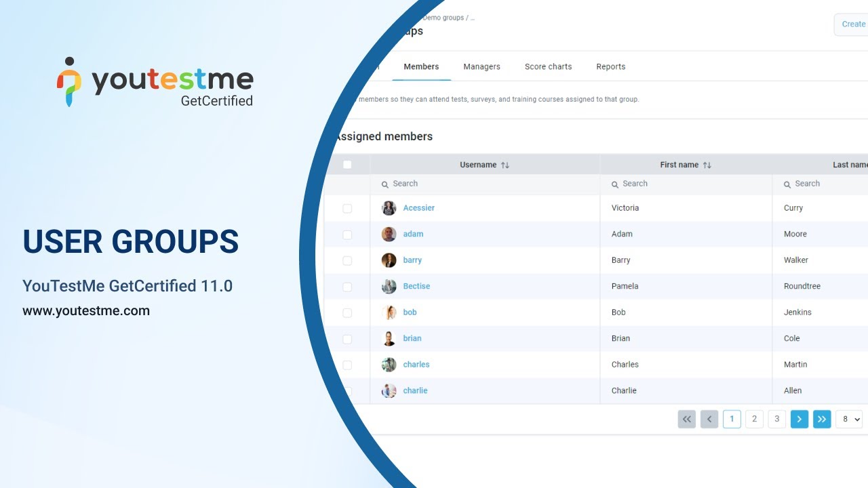Click Acessier's avatar picture
This screenshot has width=868, height=488.
coord(389,208)
